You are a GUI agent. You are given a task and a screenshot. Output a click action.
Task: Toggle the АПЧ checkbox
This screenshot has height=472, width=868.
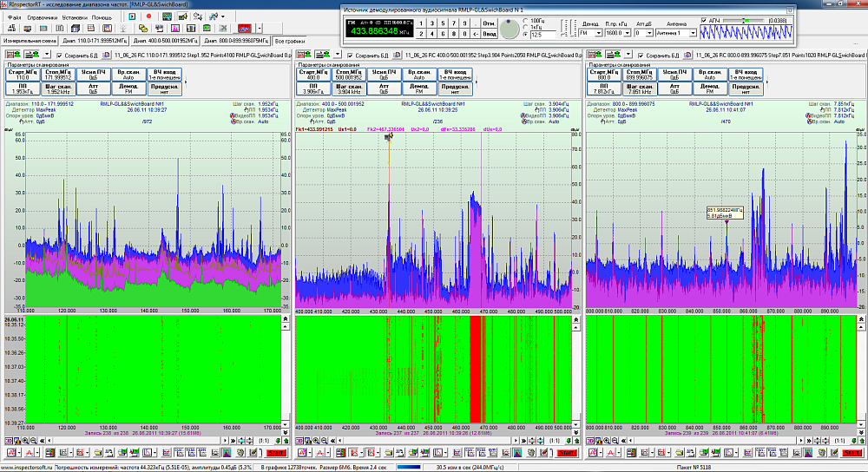[x=704, y=20]
